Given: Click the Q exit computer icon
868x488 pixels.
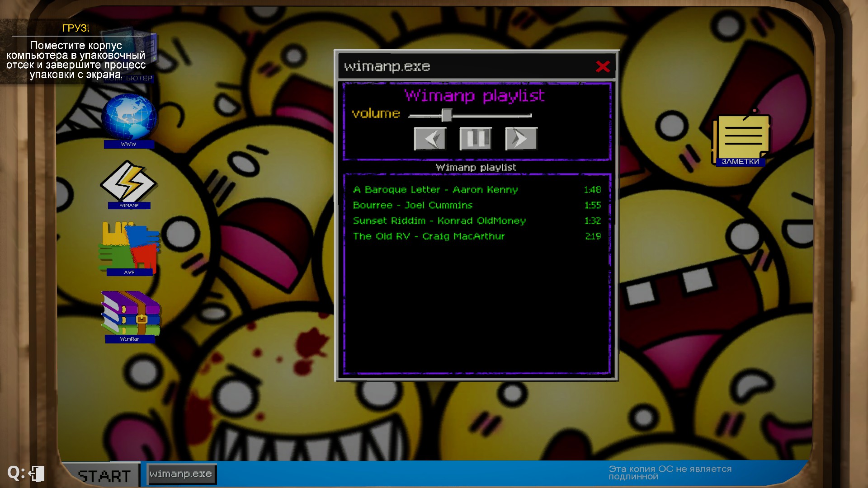Looking at the screenshot, I should point(26,474).
